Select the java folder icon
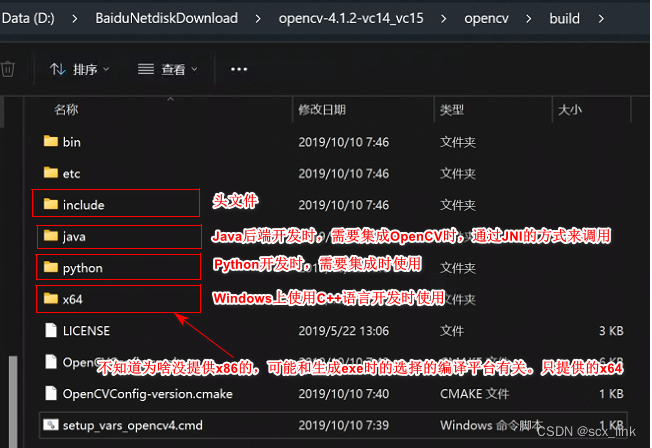Image resolution: width=652 pixels, height=448 pixels. (51, 235)
